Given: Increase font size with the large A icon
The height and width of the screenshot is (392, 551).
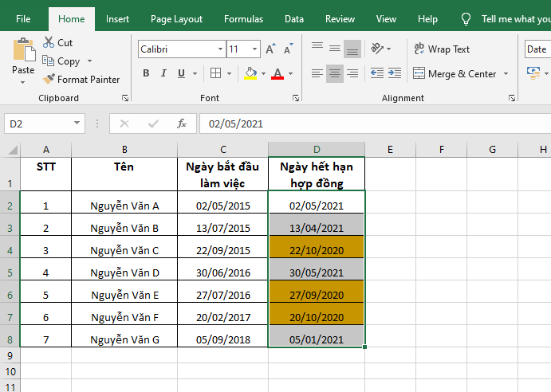Looking at the screenshot, I should pos(270,49).
